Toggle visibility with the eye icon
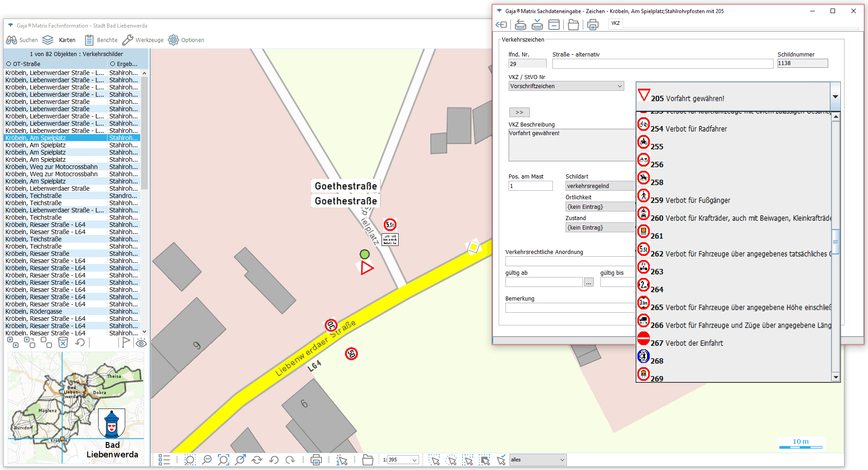This screenshot has width=868, height=470. click(141, 343)
